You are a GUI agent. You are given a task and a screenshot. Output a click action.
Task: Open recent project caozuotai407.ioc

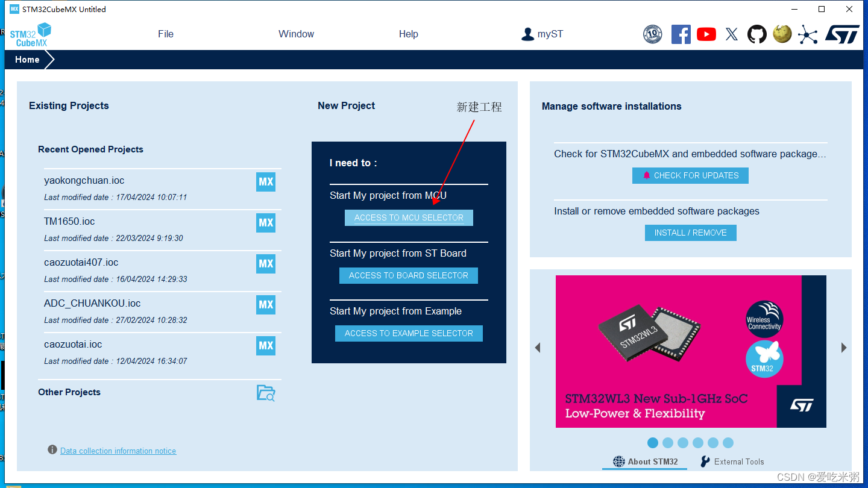81,263
